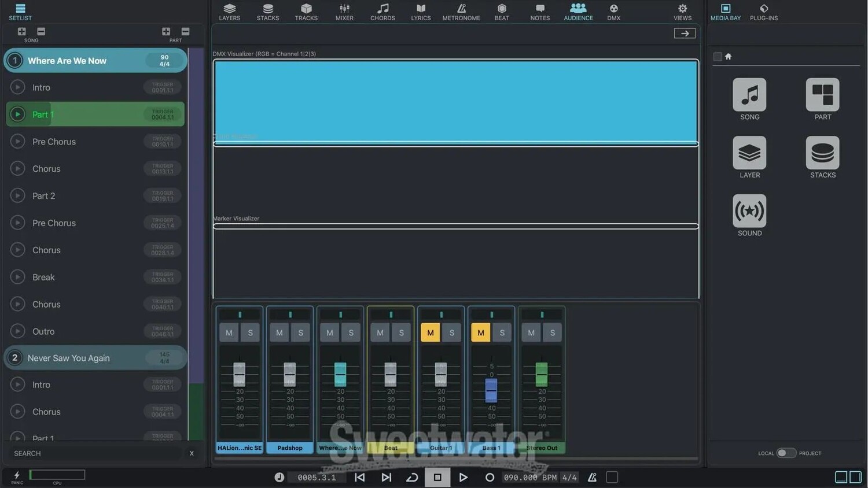Click the Padshop channel fader
This screenshot has width=868, height=488.
point(290,374)
